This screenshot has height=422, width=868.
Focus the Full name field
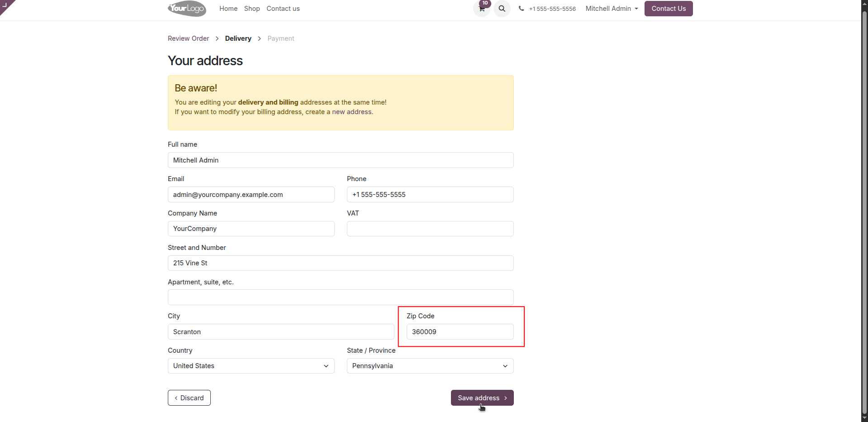341,160
